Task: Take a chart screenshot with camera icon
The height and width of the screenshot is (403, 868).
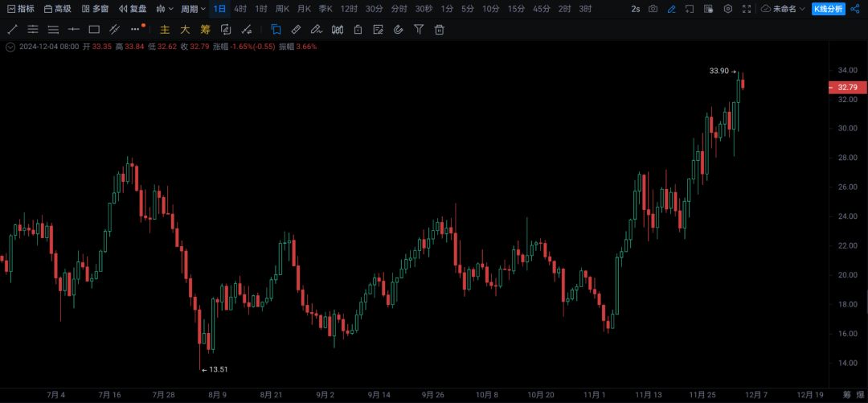Action: coord(653,9)
